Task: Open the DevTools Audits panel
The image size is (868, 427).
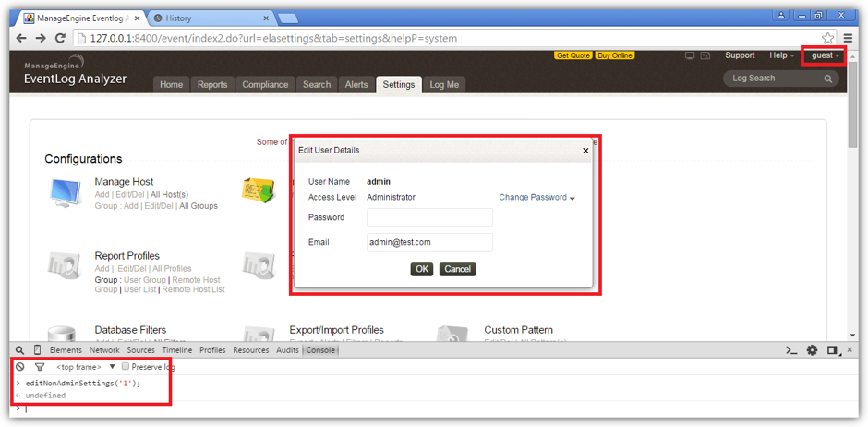Action: (x=287, y=350)
